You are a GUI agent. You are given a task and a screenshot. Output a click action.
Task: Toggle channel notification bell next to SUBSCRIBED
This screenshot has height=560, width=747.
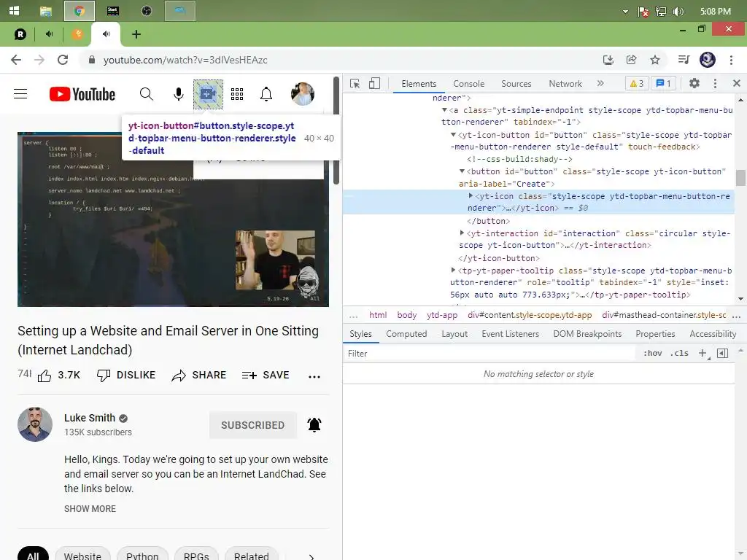[314, 424]
